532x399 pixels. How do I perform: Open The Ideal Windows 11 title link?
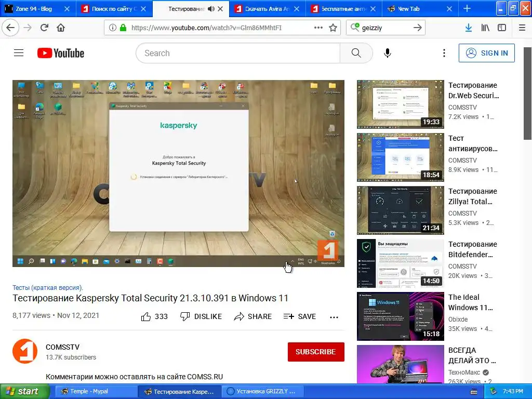click(x=471, y=302)
